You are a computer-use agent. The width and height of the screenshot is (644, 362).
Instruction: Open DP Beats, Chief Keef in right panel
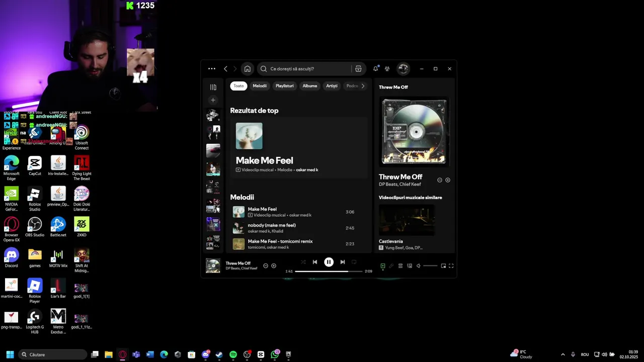(x=400, y=185)
